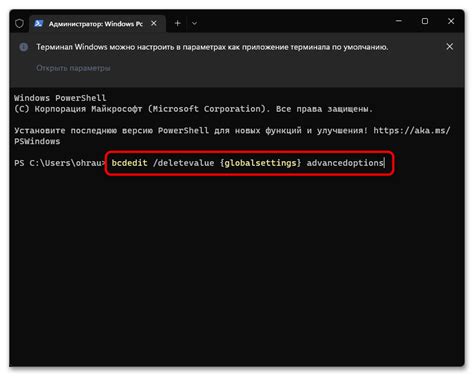
Task: Click the notification message about Терминал Windows
Action: [212, 47]
